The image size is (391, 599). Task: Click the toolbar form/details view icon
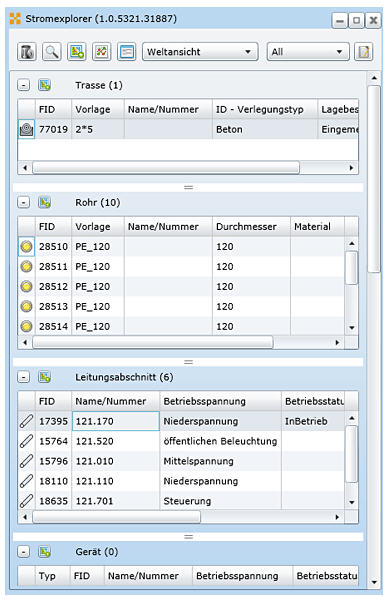pyautogui.click(x=127, y=52)
